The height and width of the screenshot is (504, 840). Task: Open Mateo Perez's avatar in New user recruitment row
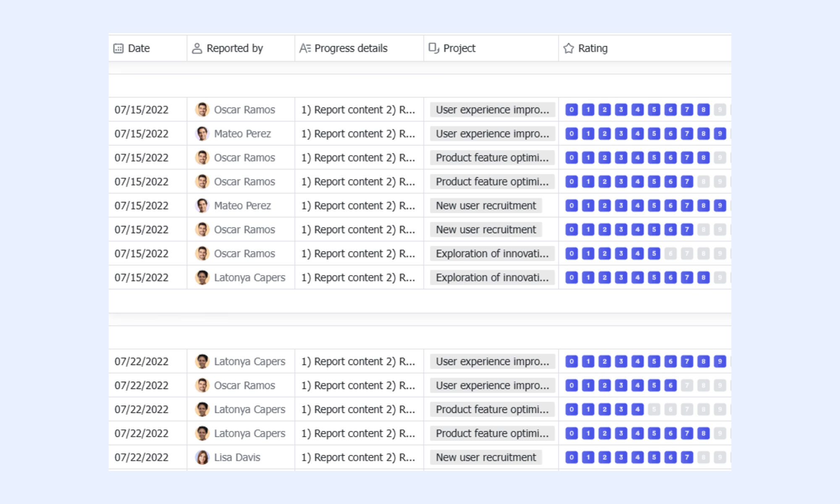pos(202,205)
